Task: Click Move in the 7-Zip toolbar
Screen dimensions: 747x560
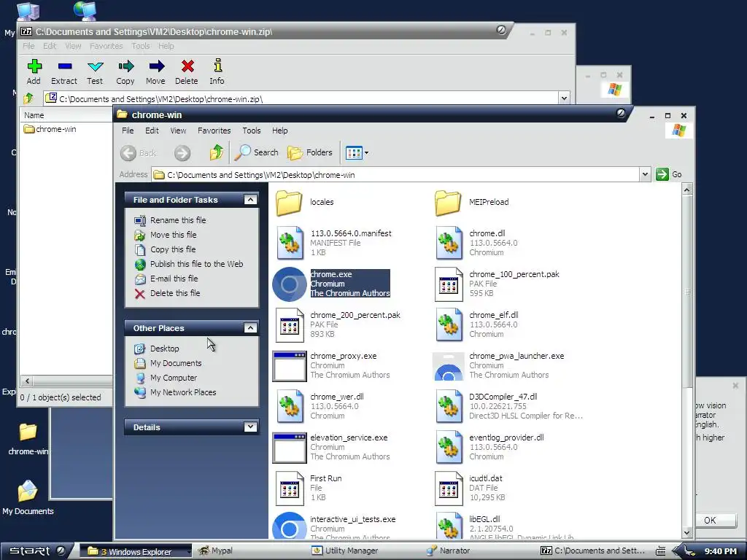Action: tap(156, 72)
